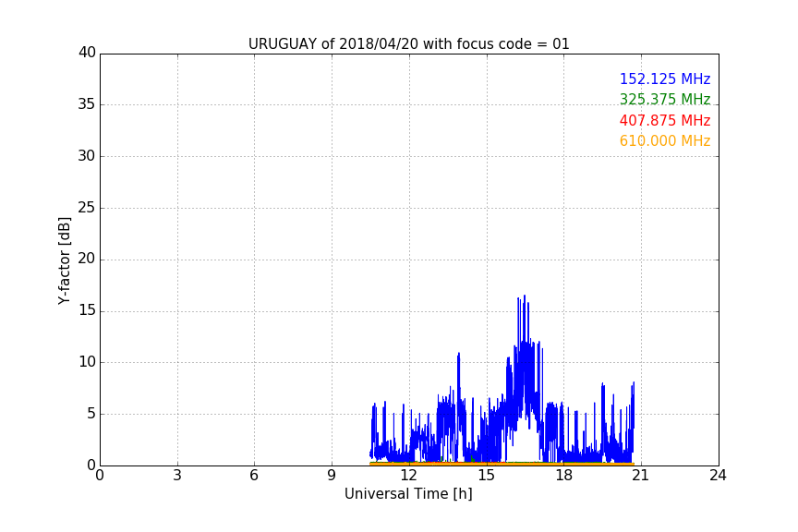Click the x-axis tick value 18
Screen dimensions: 798x532
[x=564, y=476]
